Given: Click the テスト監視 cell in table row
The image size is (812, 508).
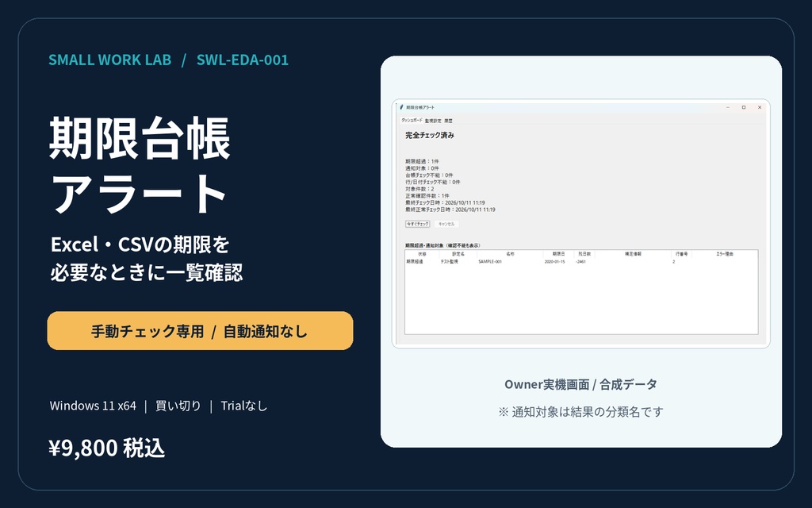Looking at the screenshot, I should tap(449, 262).
